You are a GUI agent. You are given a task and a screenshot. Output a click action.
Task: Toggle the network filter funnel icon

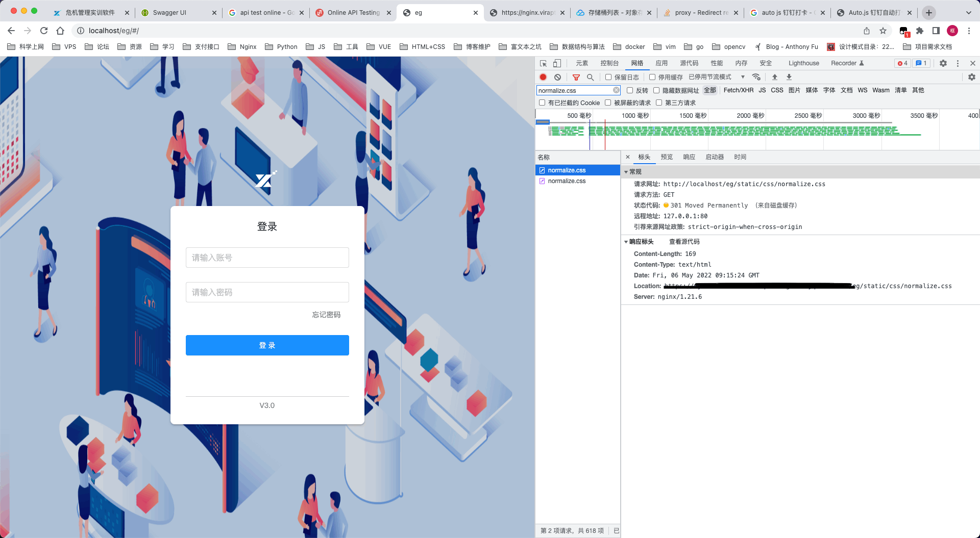point(576,77)
